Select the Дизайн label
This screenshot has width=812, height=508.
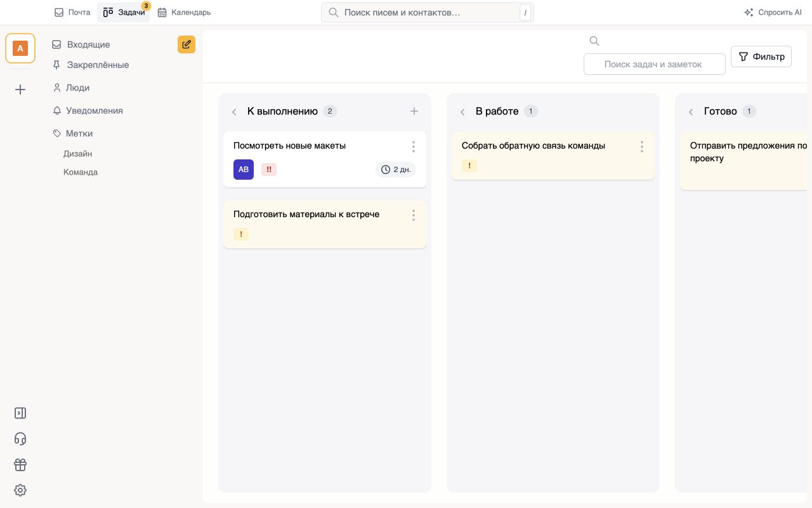77,154
